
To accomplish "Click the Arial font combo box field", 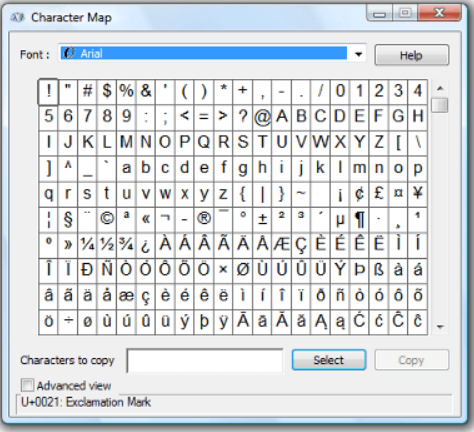I will (x=213, y=54).
